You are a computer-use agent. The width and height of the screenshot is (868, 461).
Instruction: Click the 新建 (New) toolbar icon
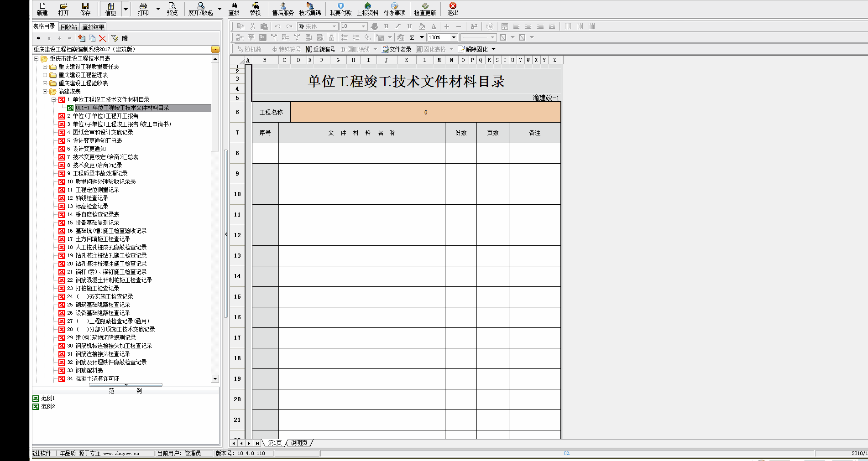click(42, 8)
